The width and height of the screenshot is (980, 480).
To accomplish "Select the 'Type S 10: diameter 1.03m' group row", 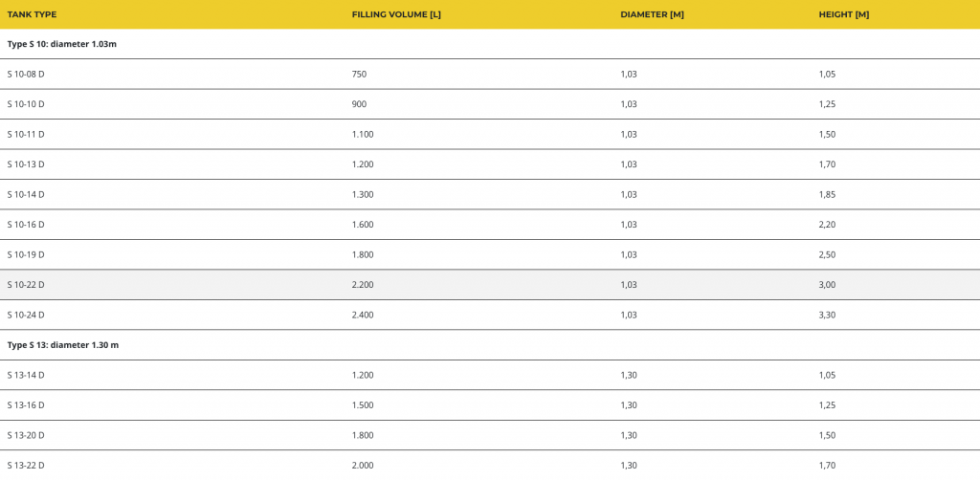I will (x=62, y=44).
